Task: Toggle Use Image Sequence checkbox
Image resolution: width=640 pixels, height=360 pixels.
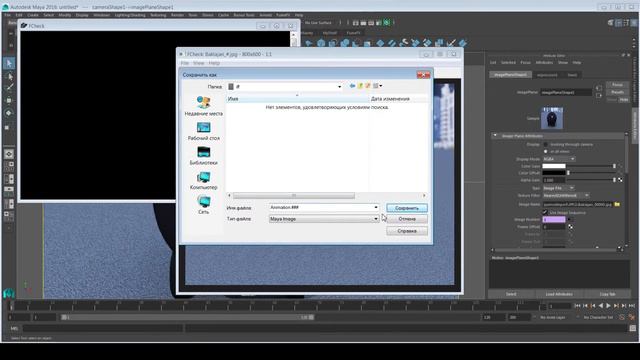Action: coord(545,212)
